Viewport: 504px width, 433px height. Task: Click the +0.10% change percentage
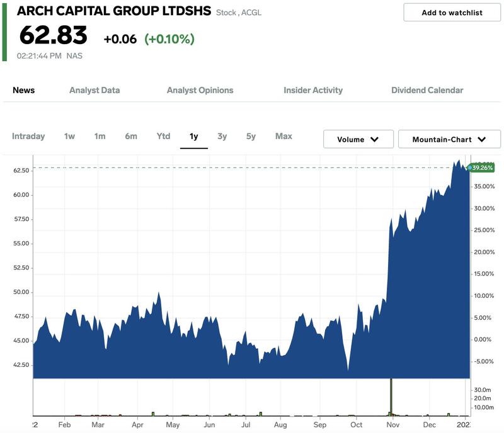pyautogui.click(x=169, y=39)
